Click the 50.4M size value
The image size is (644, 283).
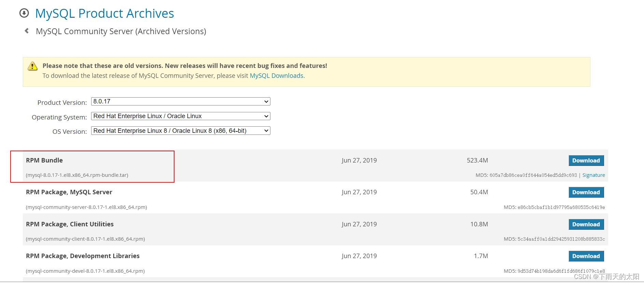coord(479,192)
